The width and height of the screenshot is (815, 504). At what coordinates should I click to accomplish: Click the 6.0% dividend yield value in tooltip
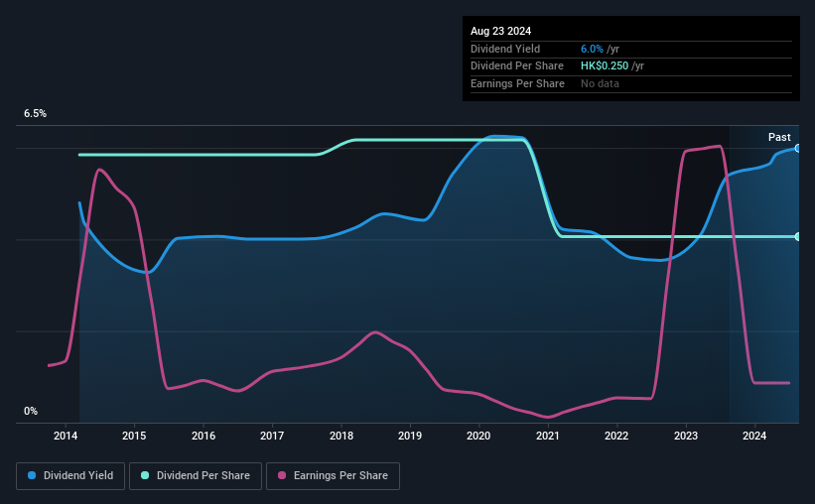(x=592, y=49)
